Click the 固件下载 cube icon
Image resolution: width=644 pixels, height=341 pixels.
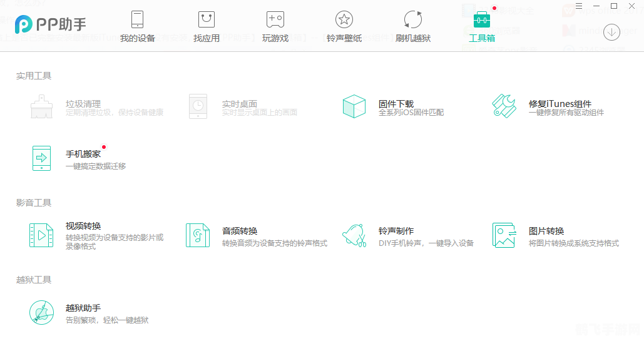pos(354,106)
